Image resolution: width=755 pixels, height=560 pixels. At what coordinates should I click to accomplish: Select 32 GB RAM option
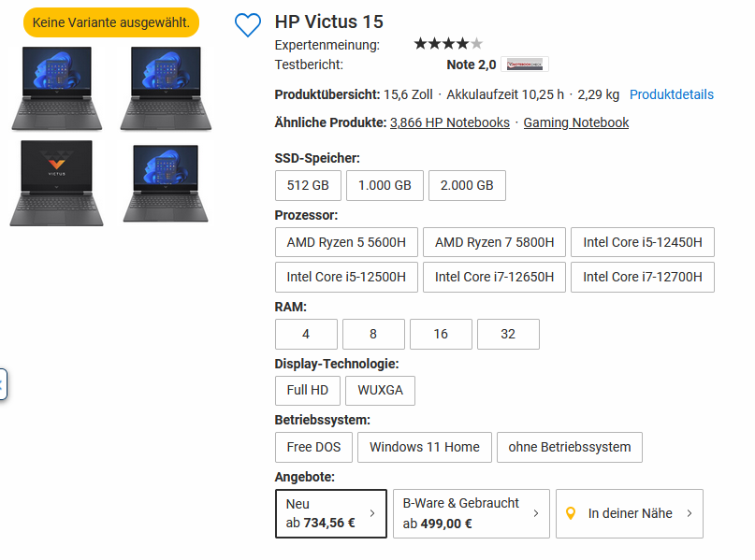(x=508, y=334)
